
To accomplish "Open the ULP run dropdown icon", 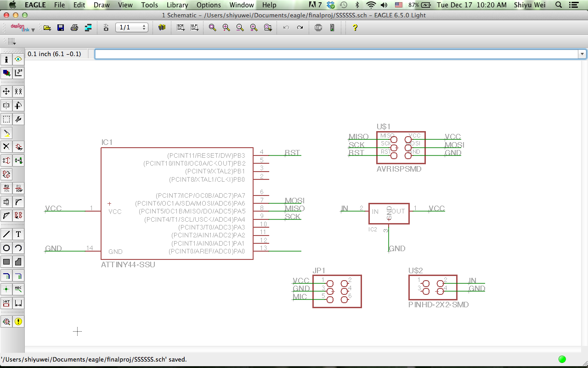I will click(x=194, y=28).
